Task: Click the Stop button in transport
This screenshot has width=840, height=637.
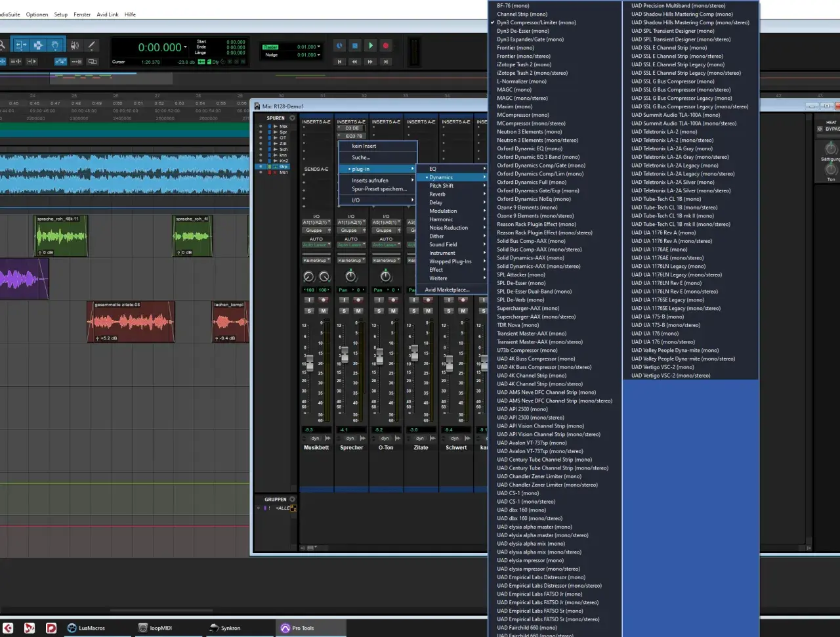Action: tap(355, 45)
